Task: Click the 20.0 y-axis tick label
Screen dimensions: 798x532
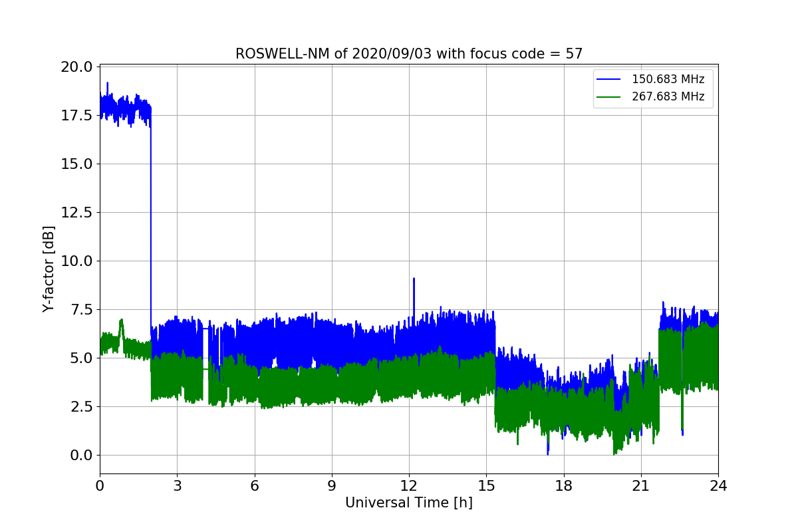Action: pyautogui.click(x=77, y=67)
